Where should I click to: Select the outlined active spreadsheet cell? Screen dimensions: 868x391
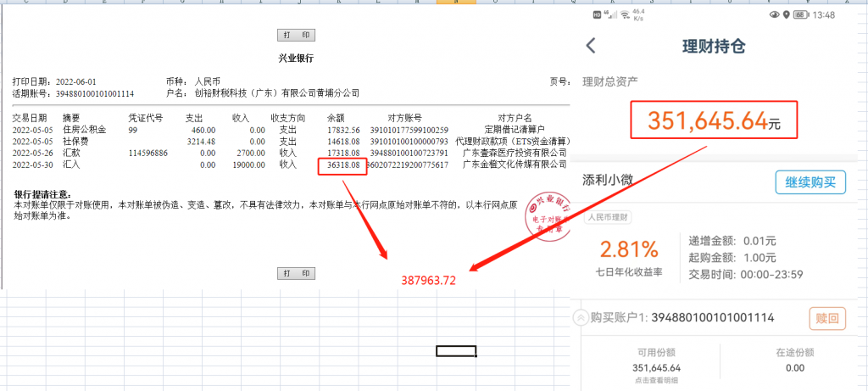click(x=456, y=350)
